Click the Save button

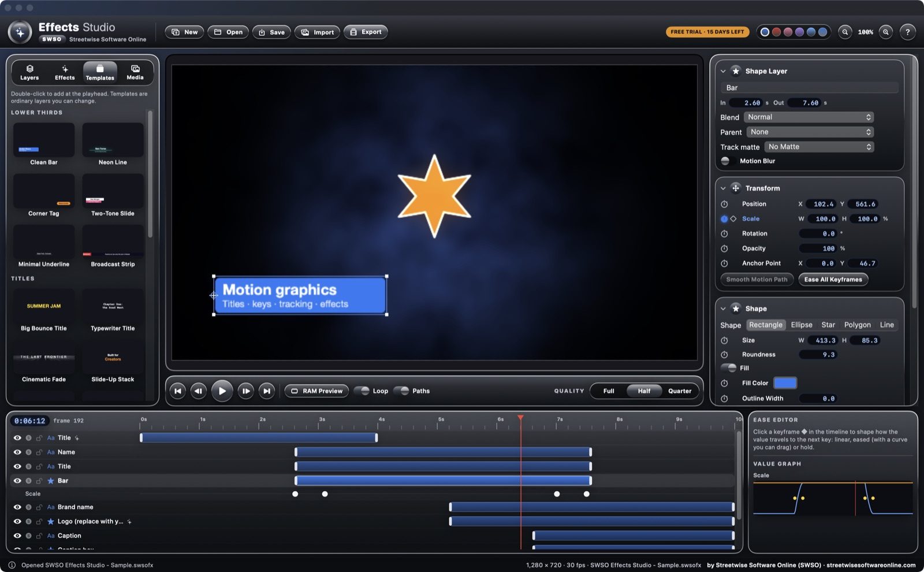[271, 32]
